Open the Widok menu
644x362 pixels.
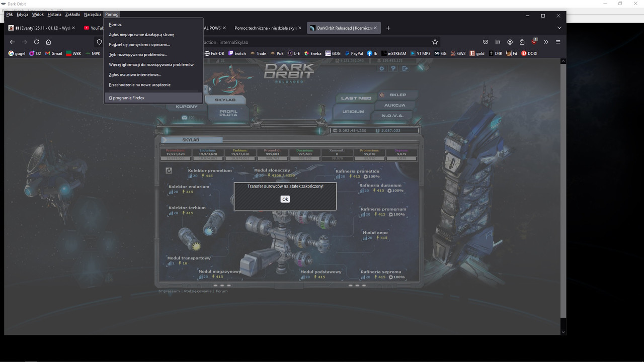click(38, 15)
